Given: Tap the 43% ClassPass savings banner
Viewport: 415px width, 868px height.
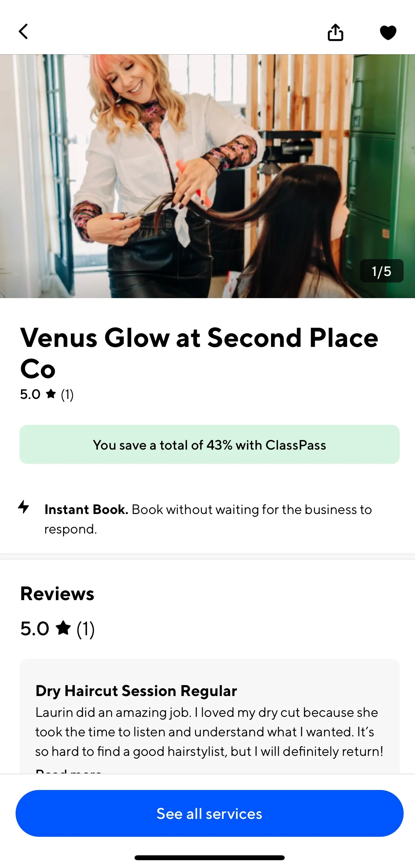Looking at the screenshot, I should (209, 444).
